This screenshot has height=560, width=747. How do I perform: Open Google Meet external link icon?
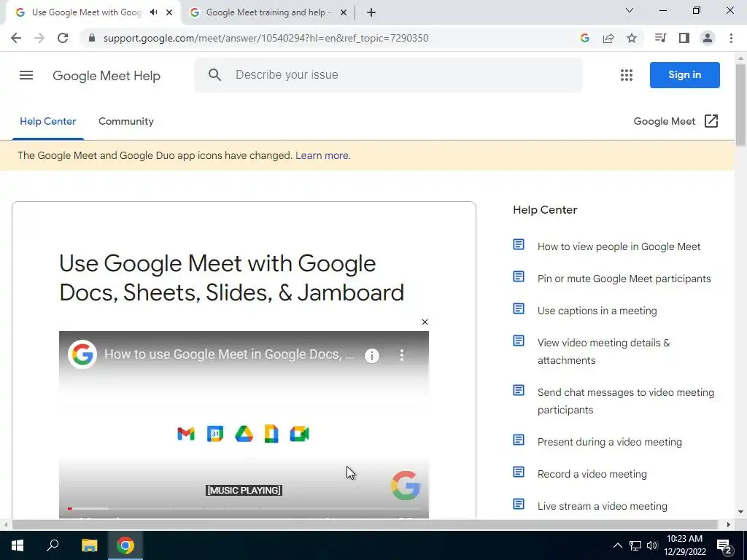coord(711,121)
